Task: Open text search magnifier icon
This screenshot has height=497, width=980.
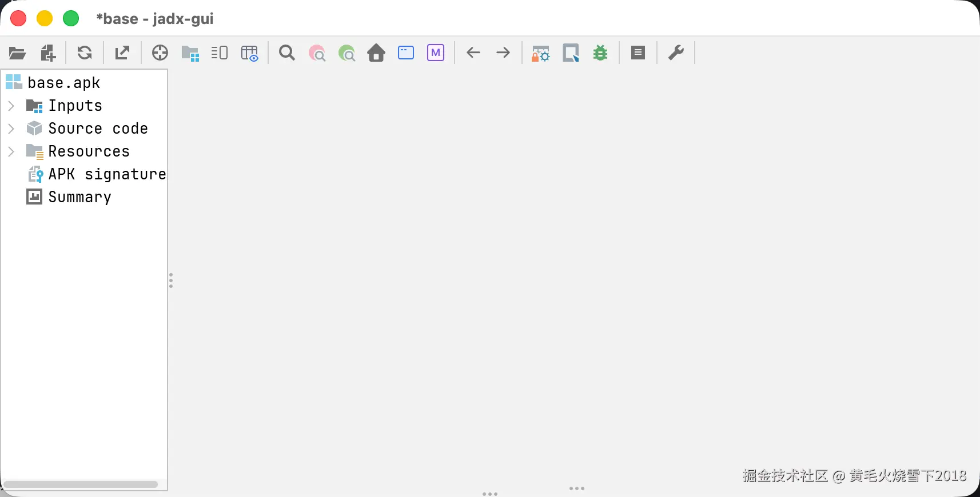Action: [x=287, y=53]
